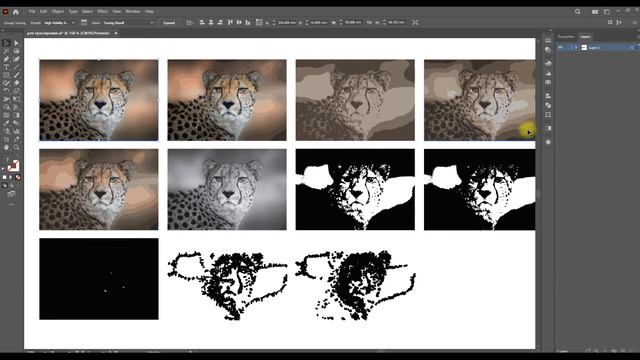
Task: Open the Object menu
Action: tap(58, 11)
